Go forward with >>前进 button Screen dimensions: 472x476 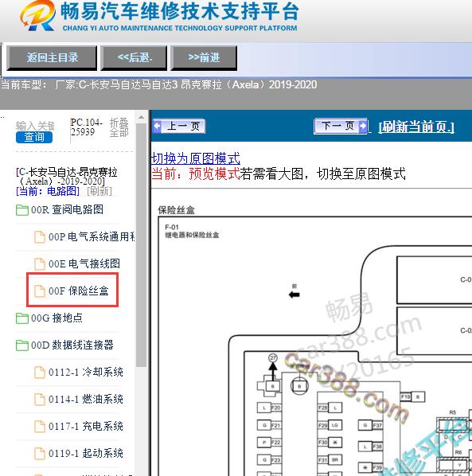pos(204,58)
